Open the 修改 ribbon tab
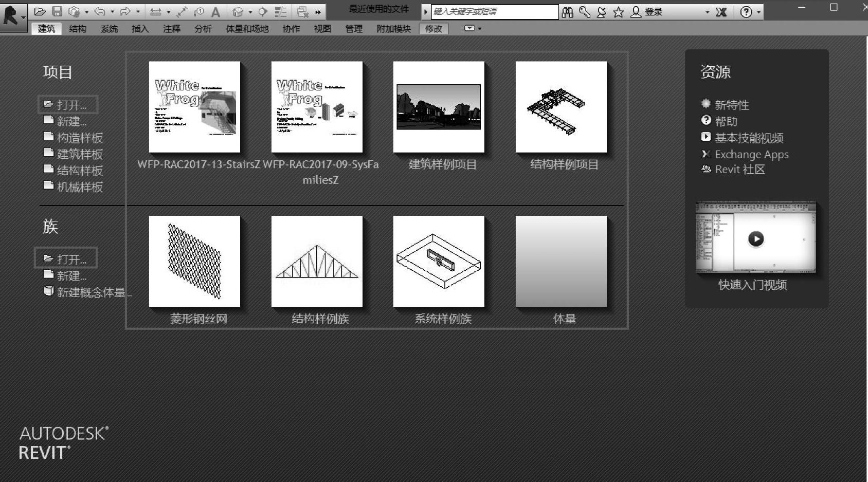The height and width of the screenshot is (482, 868). [433, 29]
